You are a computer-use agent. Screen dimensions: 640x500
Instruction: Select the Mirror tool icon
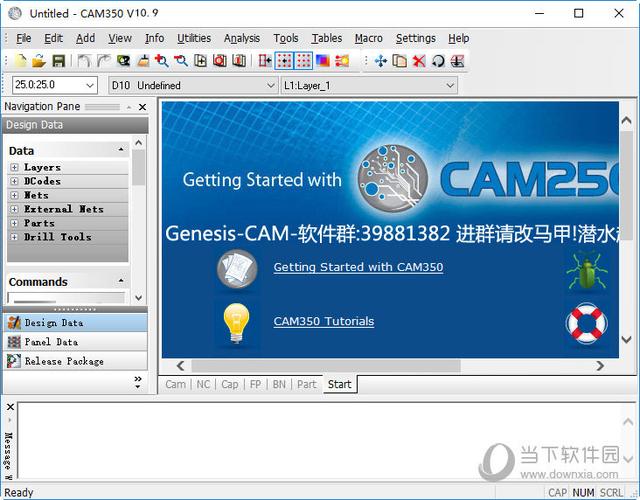[x=457, y=61]
